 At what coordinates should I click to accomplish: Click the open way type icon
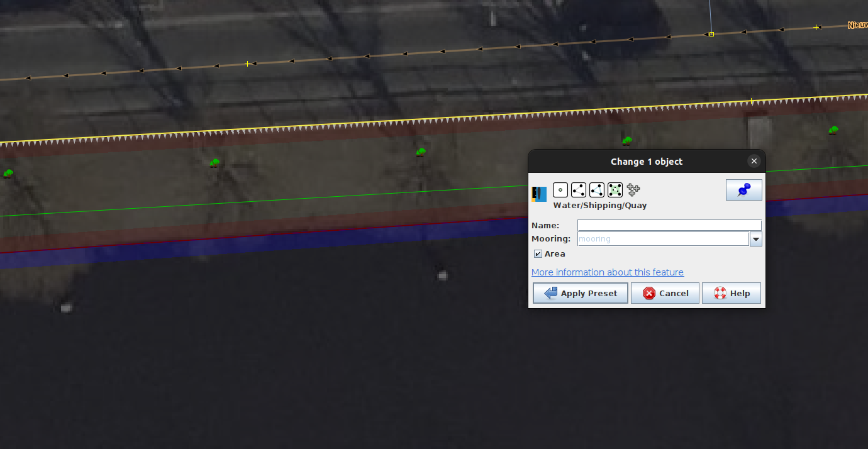coord(579,189)
